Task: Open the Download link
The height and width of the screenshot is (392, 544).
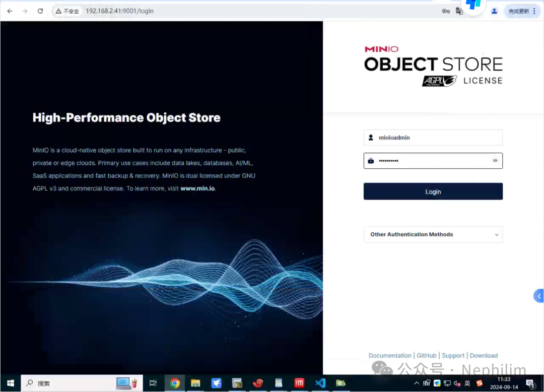Action: [484, 356]
